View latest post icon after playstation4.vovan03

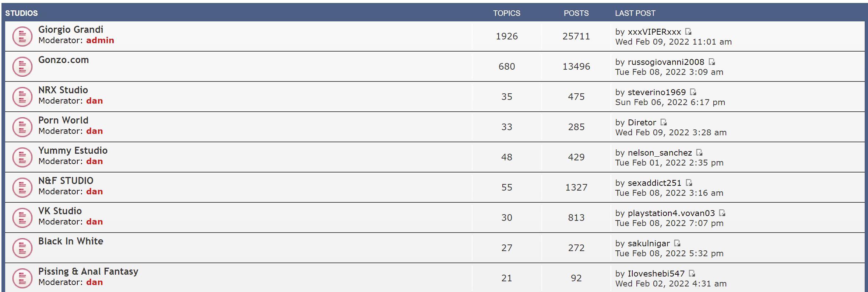[x=722, y=213]
